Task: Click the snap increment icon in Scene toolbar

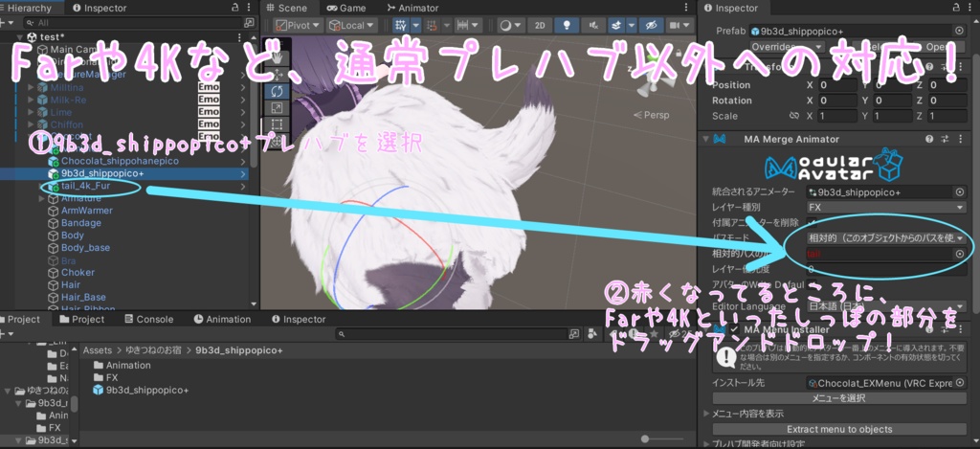Action: 463,25
